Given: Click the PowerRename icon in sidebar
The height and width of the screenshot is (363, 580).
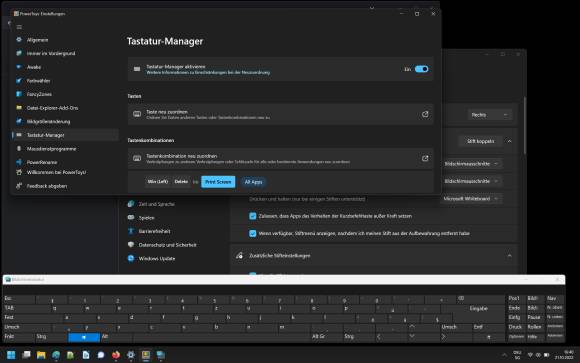Looking at the screenshot, I should click(x=19, y=162).
